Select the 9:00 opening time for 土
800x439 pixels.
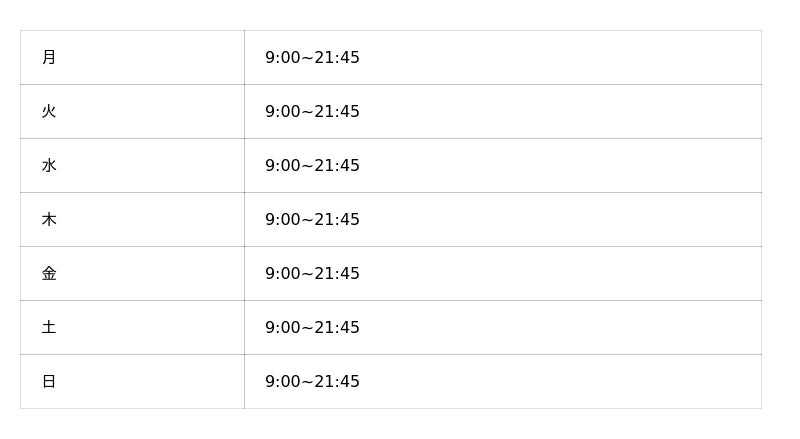[282, 328]
